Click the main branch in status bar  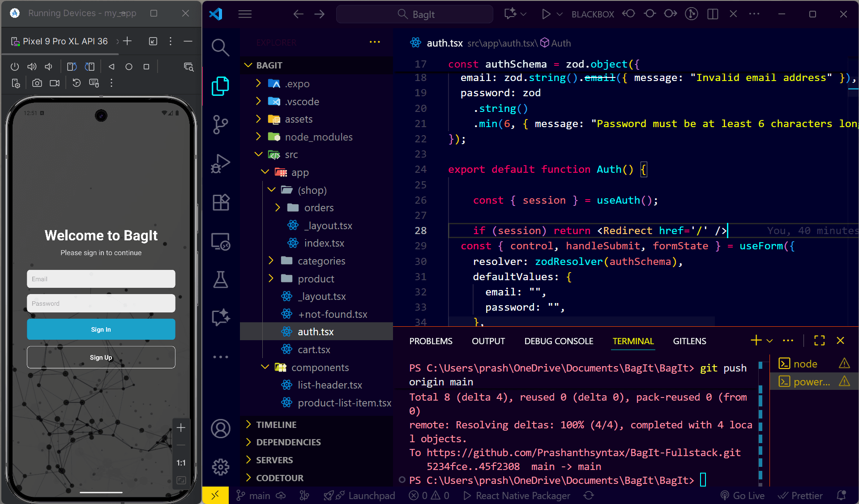pos(254,495)
